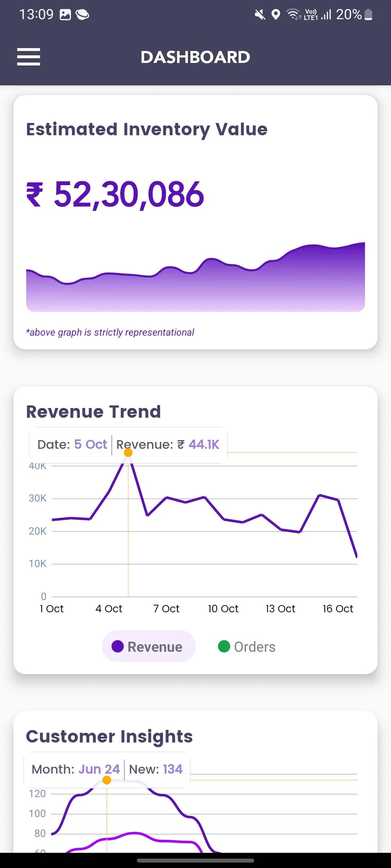Viewport: 391px width, 868px height.
Task: Tap the image notification icon in status bar
Action: 65,15
